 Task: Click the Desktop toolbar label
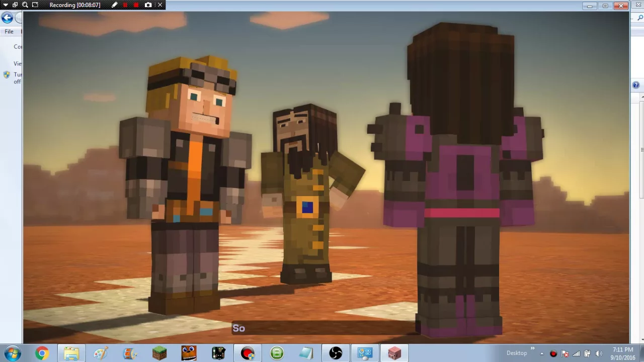pos(517,353)
